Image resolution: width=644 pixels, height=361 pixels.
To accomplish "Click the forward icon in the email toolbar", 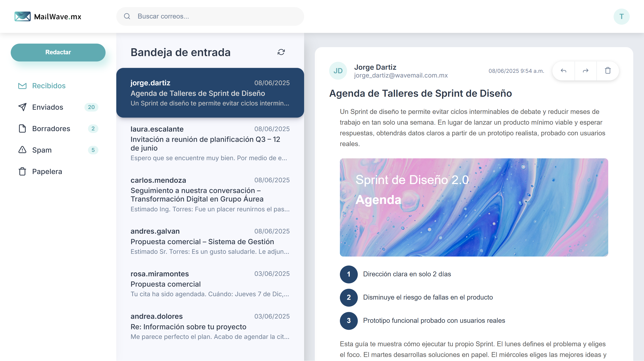I will 585,71.
